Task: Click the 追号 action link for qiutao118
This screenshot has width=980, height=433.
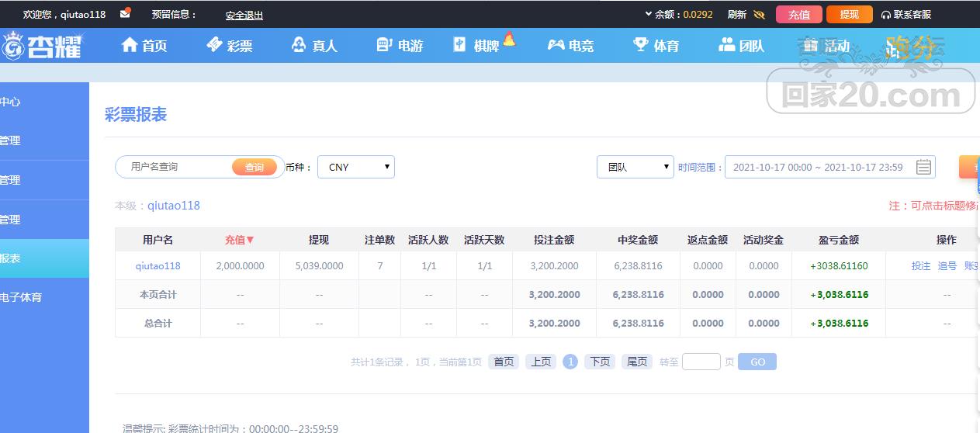Action: (x=947, y=265)
